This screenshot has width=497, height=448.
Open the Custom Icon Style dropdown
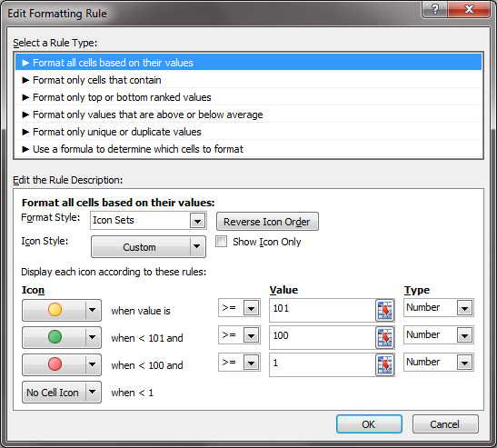(148, 246)
